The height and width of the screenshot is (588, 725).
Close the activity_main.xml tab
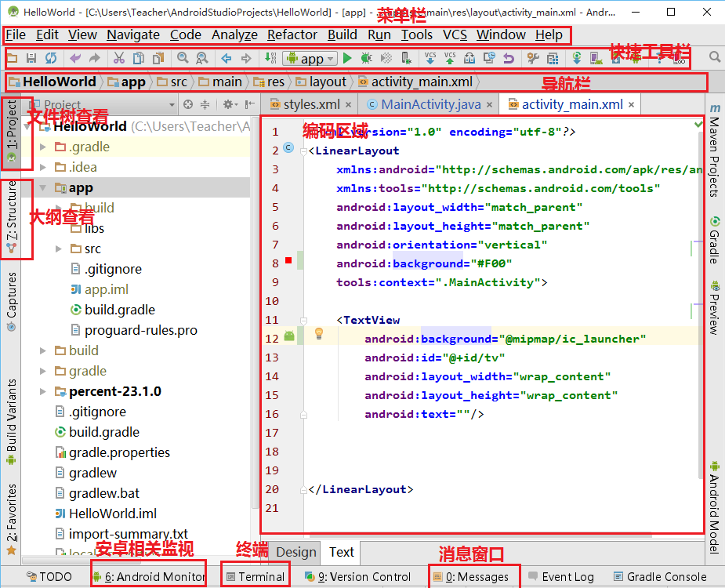(x=631, y=105)
